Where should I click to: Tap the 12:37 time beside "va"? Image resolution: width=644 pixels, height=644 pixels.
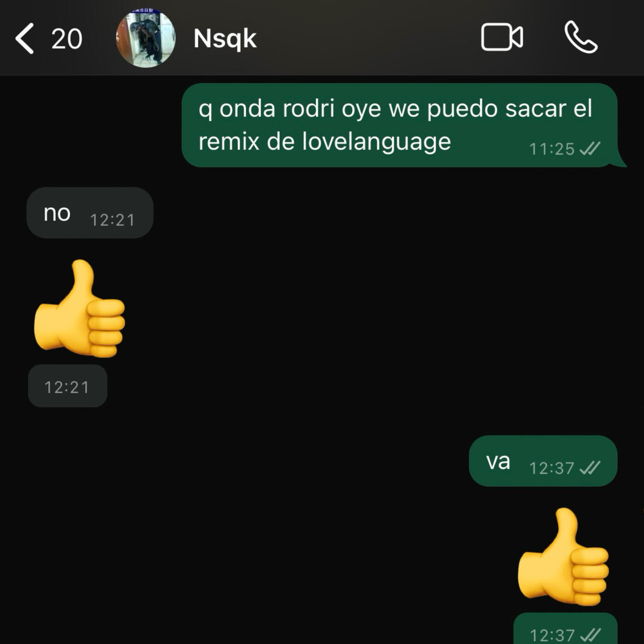552,468
